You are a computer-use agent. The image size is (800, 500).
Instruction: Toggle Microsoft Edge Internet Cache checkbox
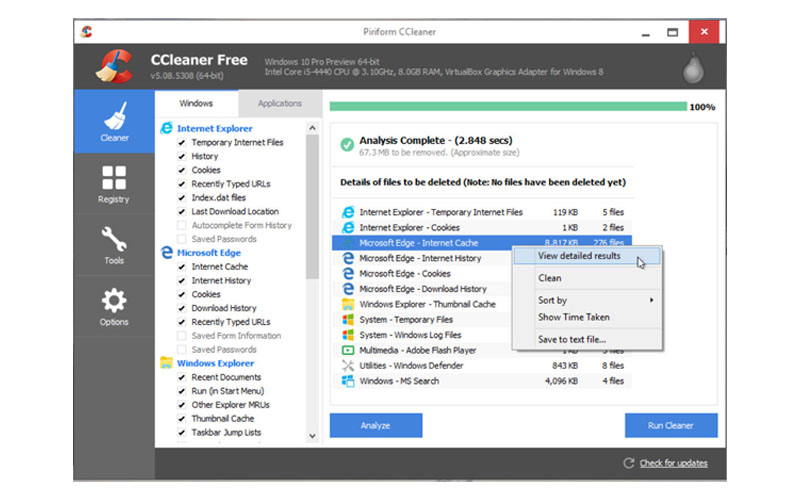pos(182,266)
